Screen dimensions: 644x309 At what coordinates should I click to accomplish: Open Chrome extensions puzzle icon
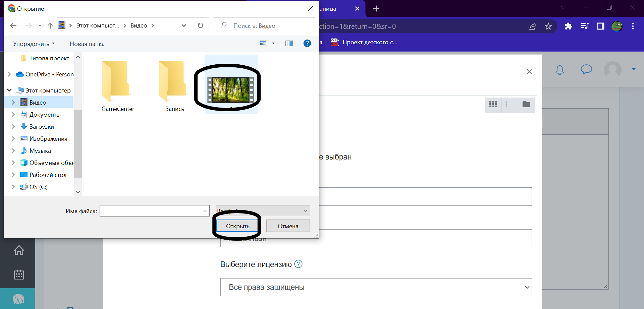[568, 26]
